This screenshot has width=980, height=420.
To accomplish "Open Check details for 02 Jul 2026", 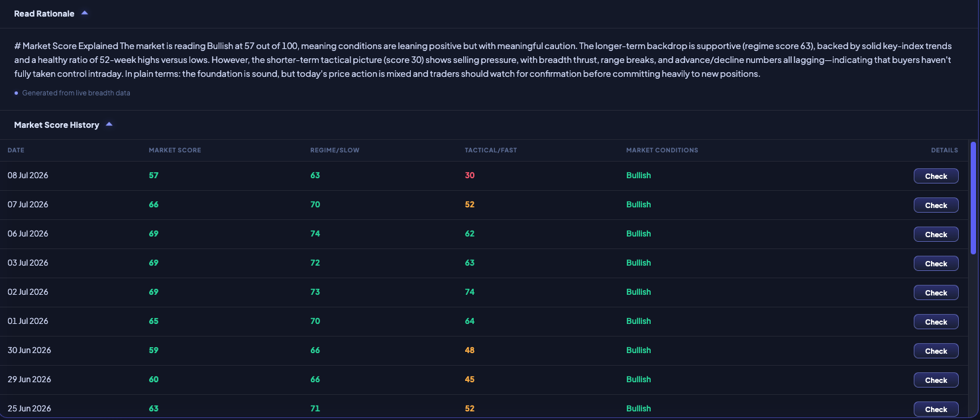I will pos(936,293).
